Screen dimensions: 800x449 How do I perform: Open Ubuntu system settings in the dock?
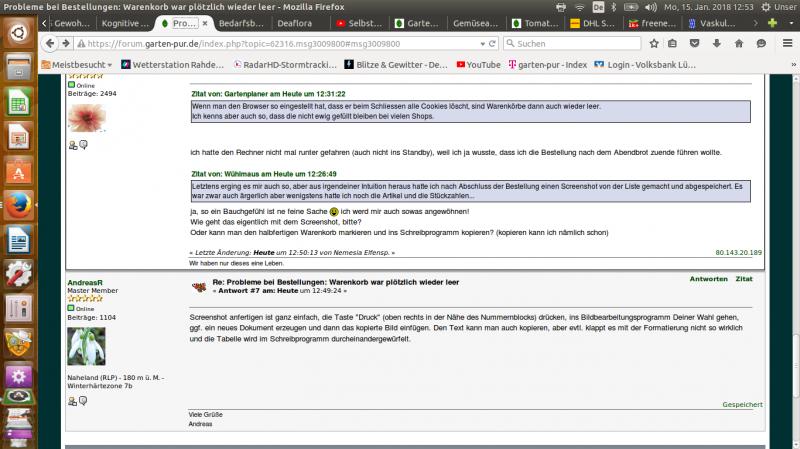click(x=18, y=274)
